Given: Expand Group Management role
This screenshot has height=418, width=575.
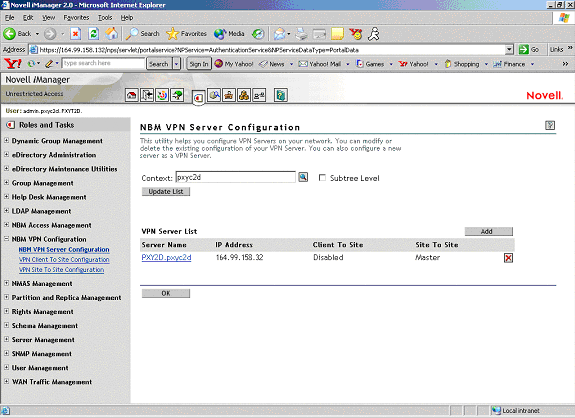Looking at the screenshot, I should [6, 183].
